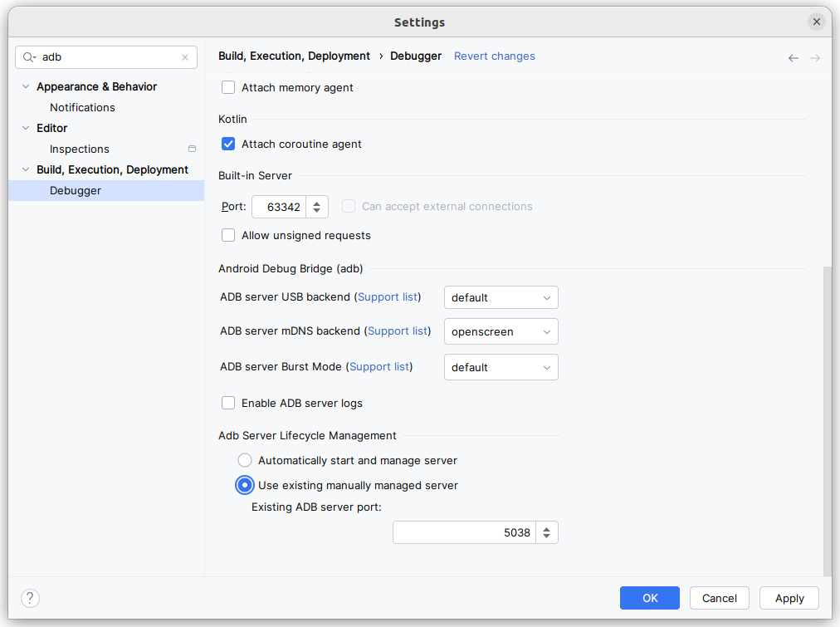Select Editor category label

point(52,128)
